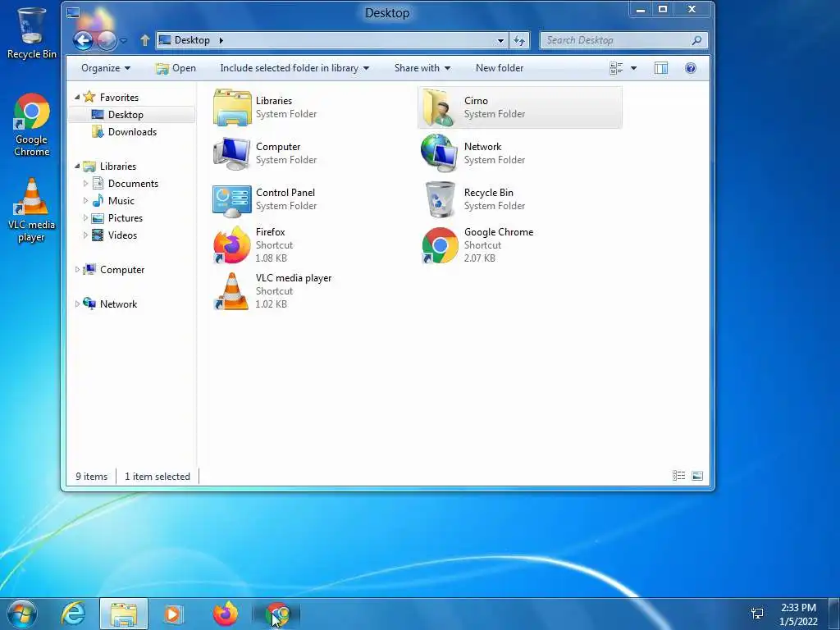Select the Libraries system folder icon

[232, 107]
